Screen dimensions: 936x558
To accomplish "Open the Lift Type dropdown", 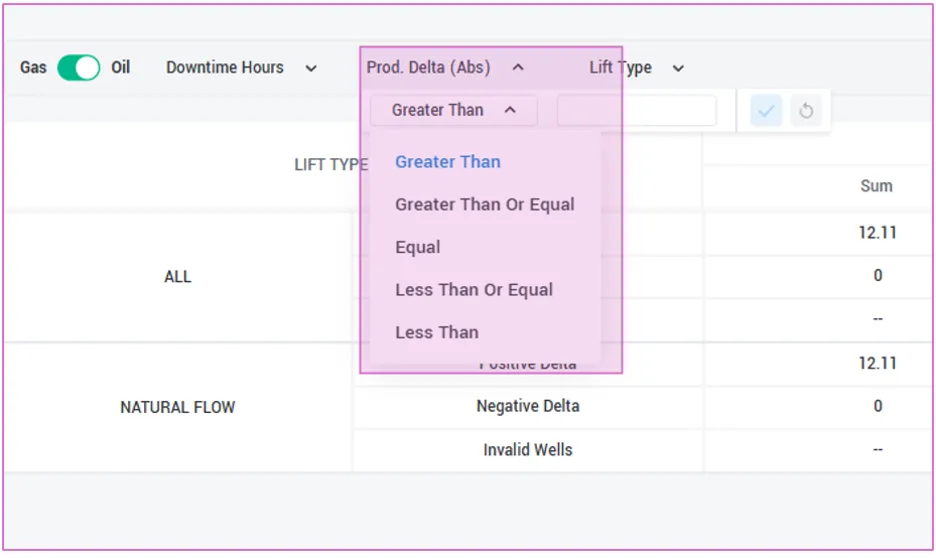I will [636, 67].
